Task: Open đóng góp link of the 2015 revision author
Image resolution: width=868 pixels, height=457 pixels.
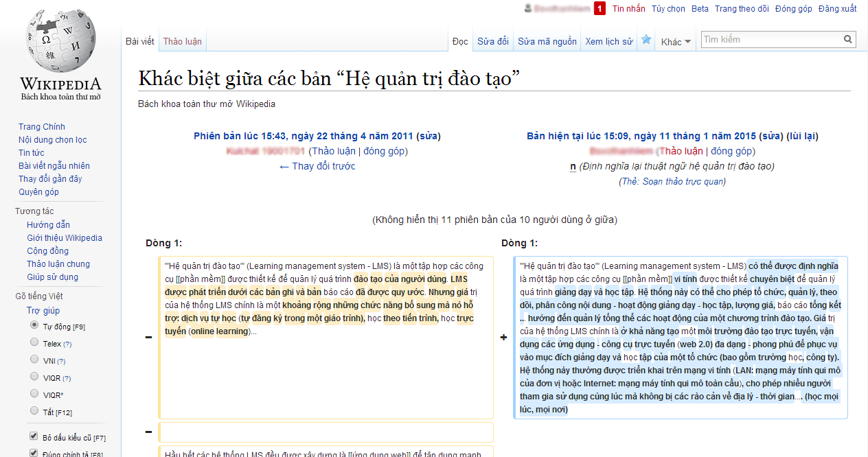Action: pyautogui.click(x=732, y=151)
